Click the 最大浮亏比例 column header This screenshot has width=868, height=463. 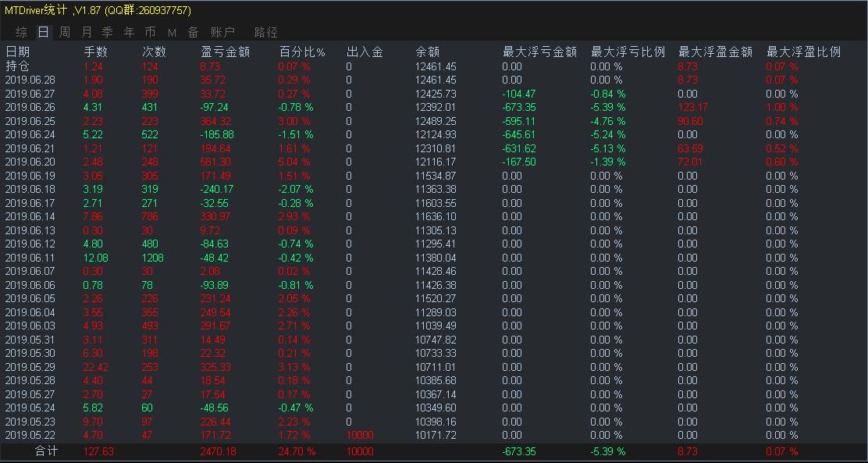[x=628, y=52]
